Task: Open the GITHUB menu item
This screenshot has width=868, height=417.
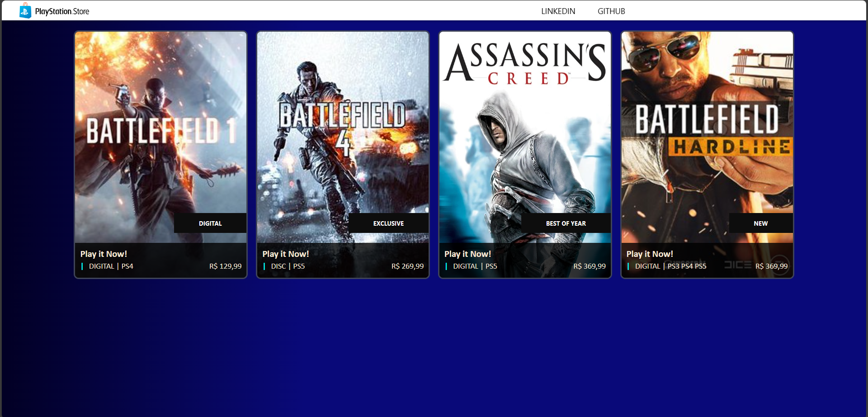Action: click(x=611, y=11)
